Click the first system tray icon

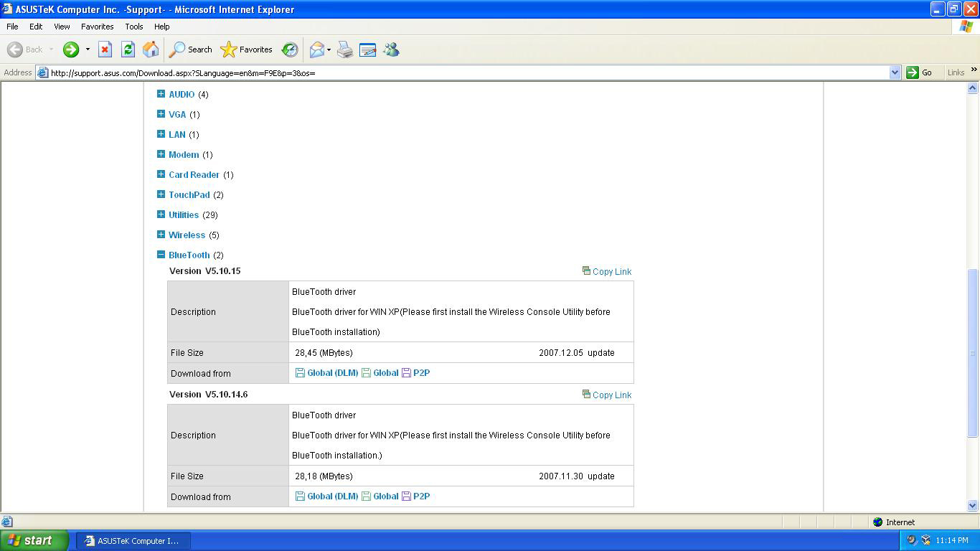[x=911, y=541]
